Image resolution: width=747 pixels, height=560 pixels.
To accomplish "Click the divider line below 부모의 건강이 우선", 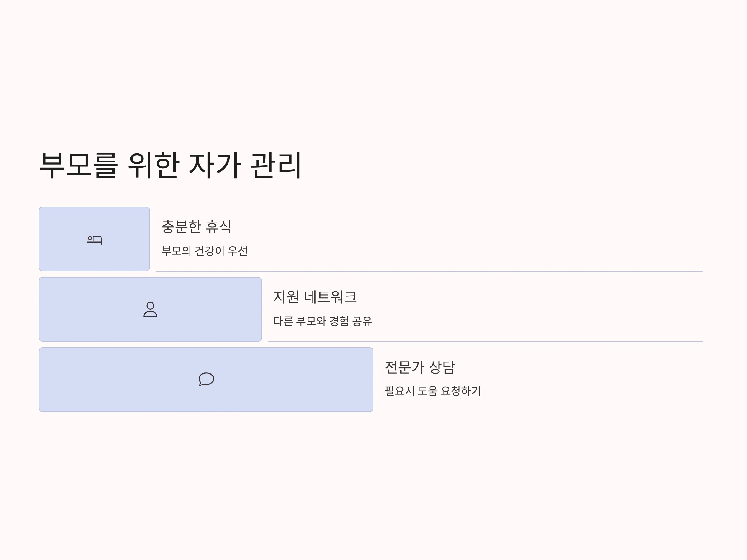I will pyautogui.click(x=429, y=271).
